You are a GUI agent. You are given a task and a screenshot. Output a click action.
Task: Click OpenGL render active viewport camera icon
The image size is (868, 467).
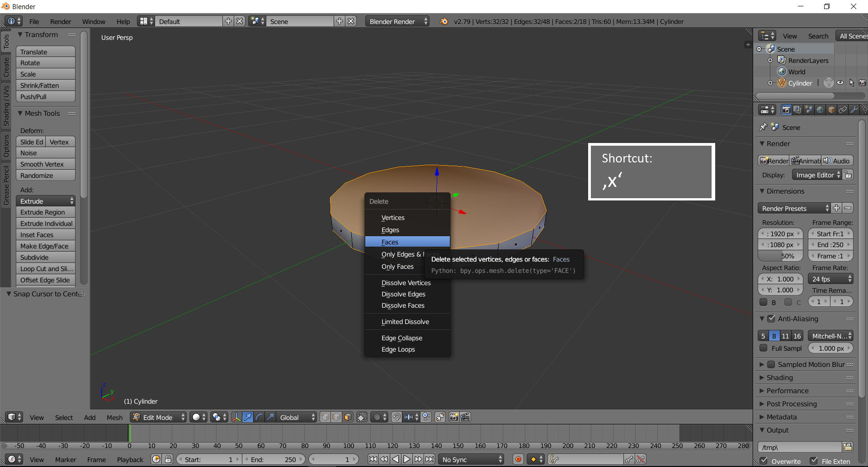454,417
